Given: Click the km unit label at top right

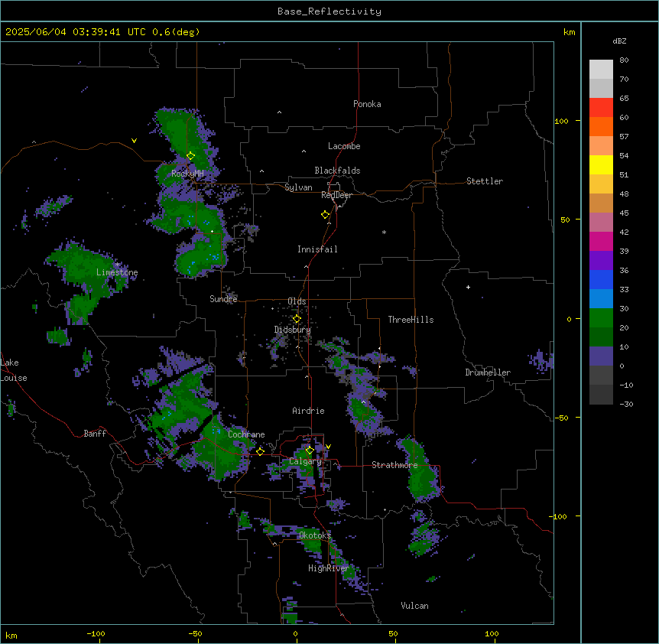Looking at the screenshot, I should click(x=569, y=32).
